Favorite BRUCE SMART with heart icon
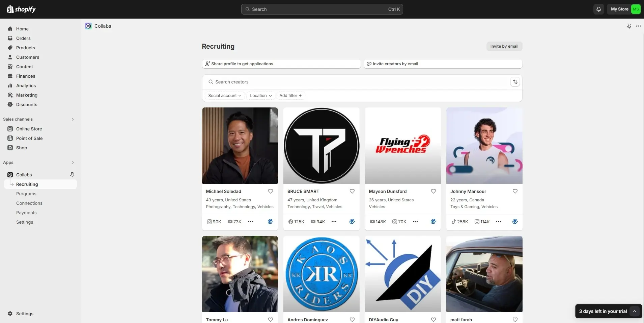 pyautogui.click(x=352, y=191)
